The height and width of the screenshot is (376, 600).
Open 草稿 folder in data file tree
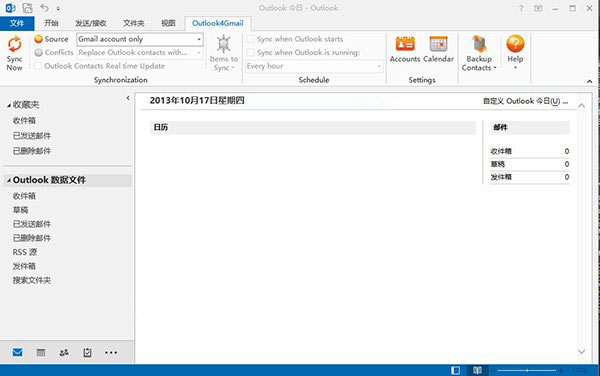[20, 210]
